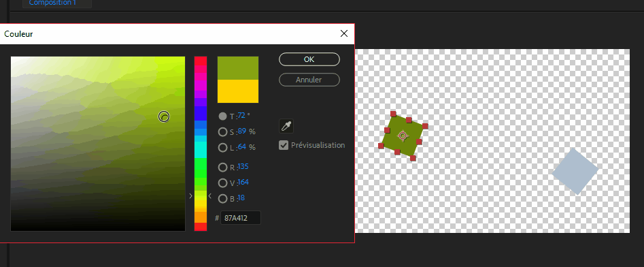Screen dimensions: 644x267
Task: Select the eyedropper tool in Couleur dialog
Action: tap(286, 126)
